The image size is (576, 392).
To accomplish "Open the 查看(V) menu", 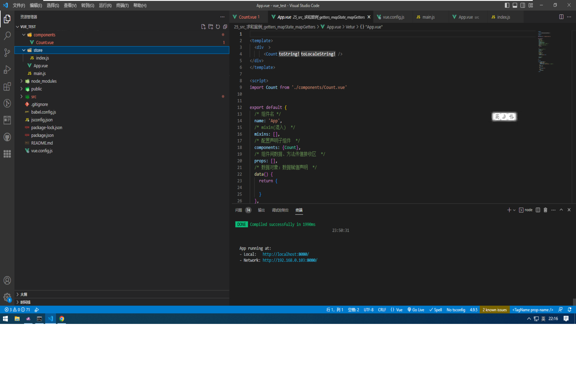I will [x=70, y=5].
